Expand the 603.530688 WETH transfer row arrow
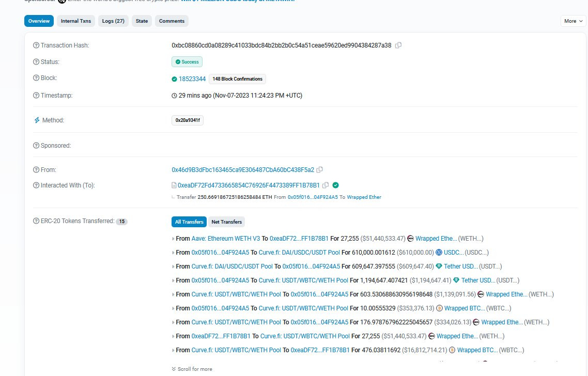 (x=173, y=294)
